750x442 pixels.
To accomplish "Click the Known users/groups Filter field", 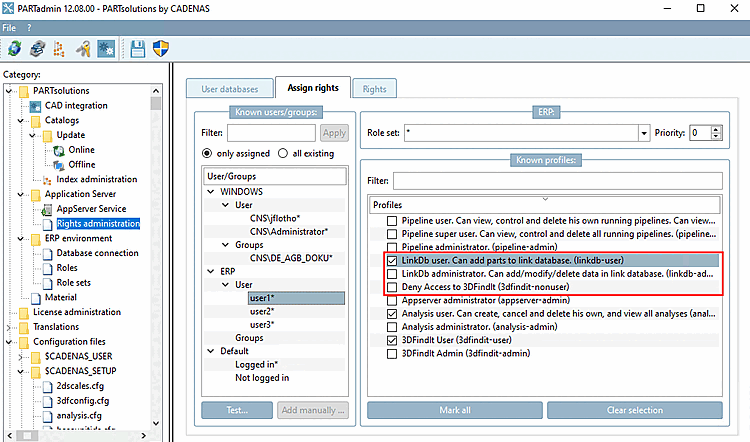I will pyautogui.click(x=271, y=133).
